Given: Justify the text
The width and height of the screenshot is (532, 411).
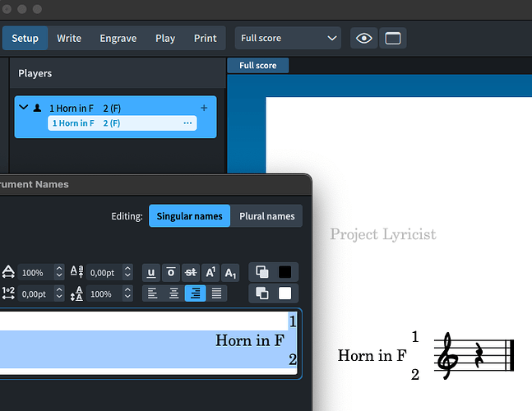Looking at the screenshot, I should pos(216,293).
